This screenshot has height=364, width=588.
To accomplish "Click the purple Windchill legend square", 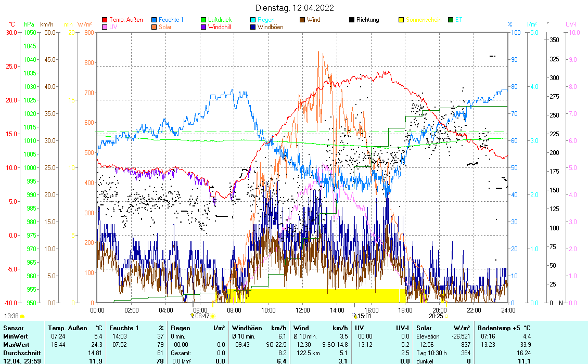I will pyautogui.click(x=203, y=27).
